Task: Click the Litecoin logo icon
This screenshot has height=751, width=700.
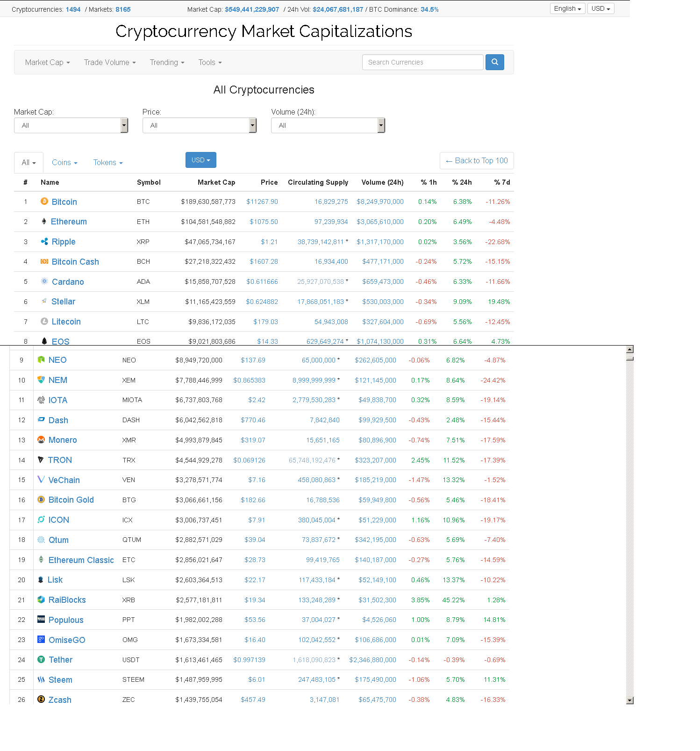Action: click(44, 321)
